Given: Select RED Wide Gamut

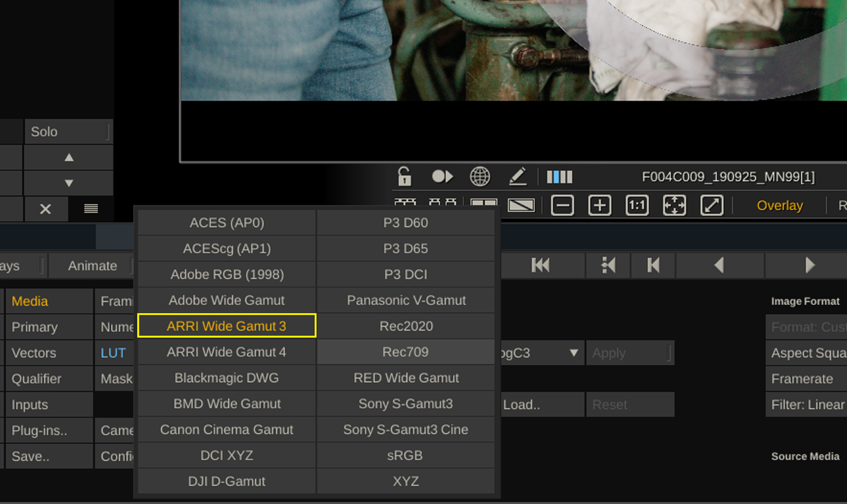Looking at the screenshot, I should click(x=406, y=378).
